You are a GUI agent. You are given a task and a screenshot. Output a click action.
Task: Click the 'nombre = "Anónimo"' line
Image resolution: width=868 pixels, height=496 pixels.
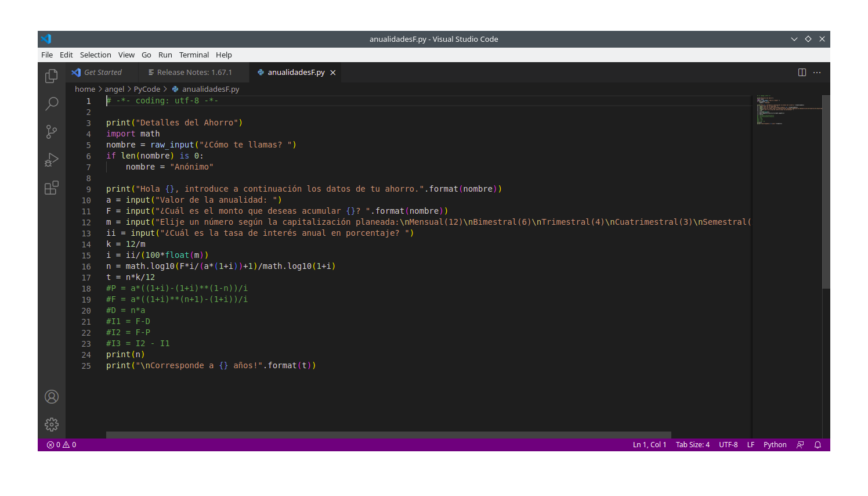(x=169, y=167)
